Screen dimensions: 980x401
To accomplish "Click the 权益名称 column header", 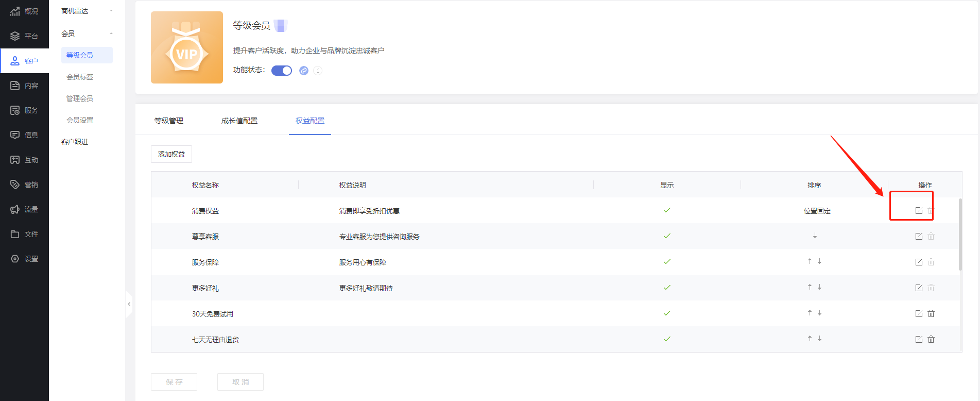I will click(205, 185).
